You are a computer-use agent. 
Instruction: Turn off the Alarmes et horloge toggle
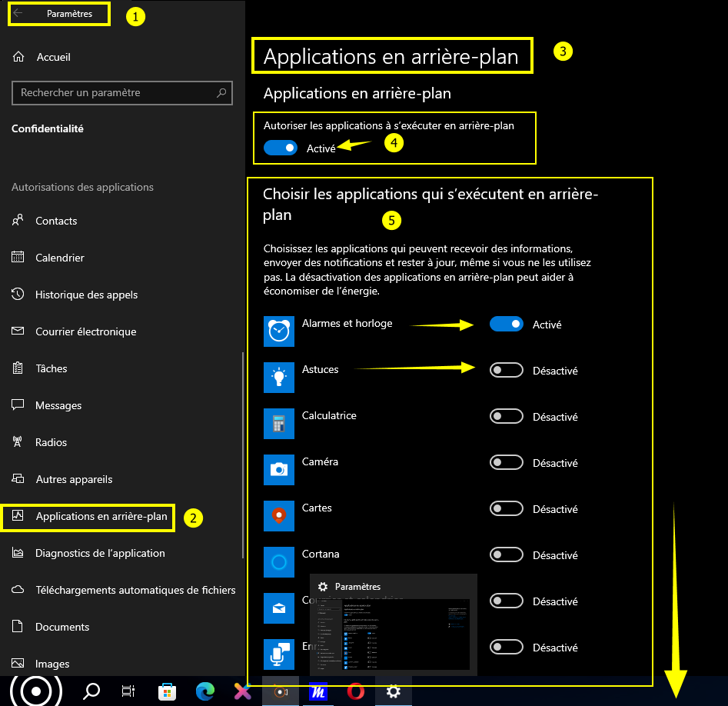pyautogui.click(x=507, y=324)
